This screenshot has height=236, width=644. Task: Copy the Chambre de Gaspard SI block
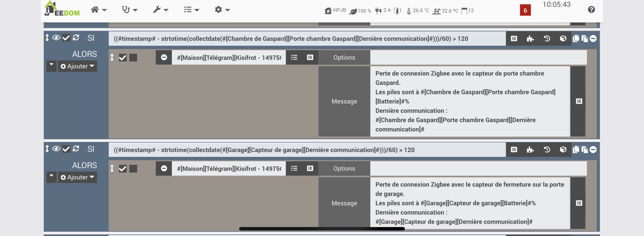click(x=576, y=38)
